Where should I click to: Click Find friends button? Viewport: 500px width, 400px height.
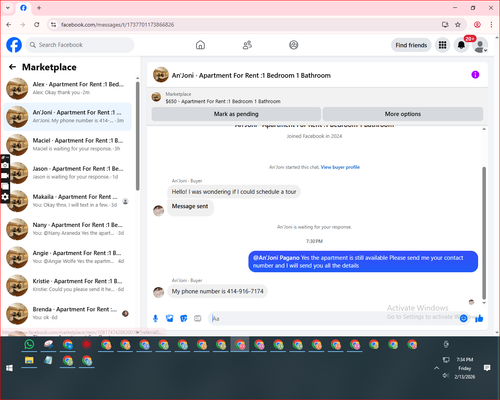click(x=411, y=45)
